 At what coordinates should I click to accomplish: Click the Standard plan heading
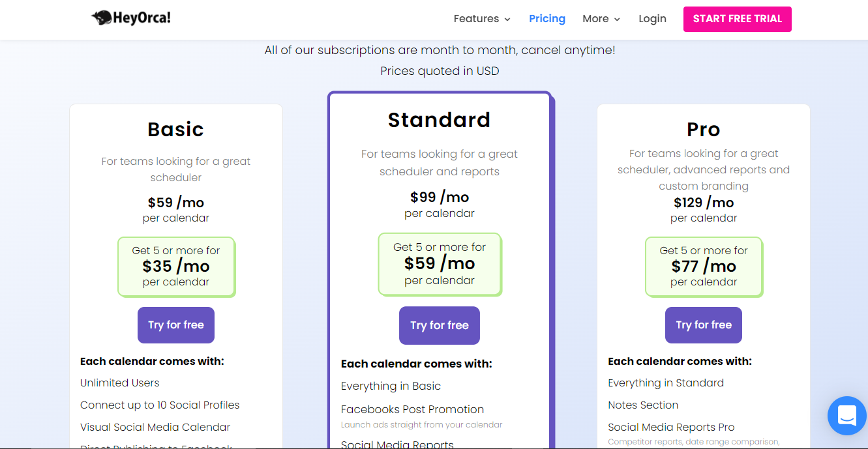coord(440,120)
